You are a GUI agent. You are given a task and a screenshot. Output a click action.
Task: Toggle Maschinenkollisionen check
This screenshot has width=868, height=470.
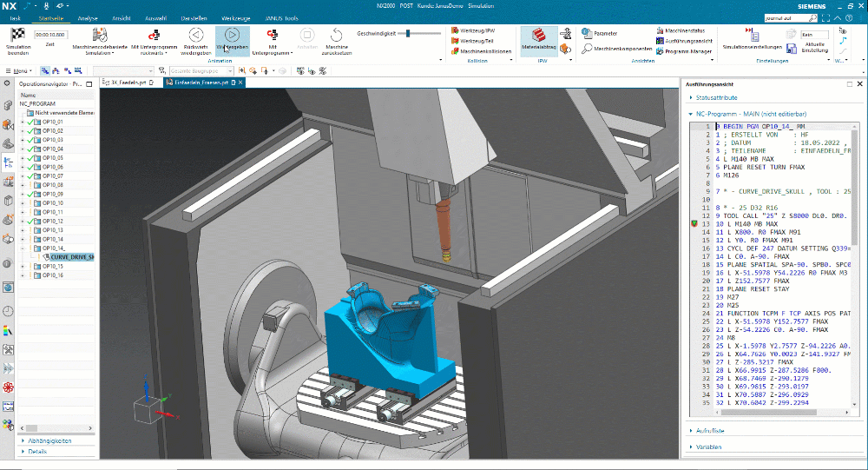click(x=481, y=51)
